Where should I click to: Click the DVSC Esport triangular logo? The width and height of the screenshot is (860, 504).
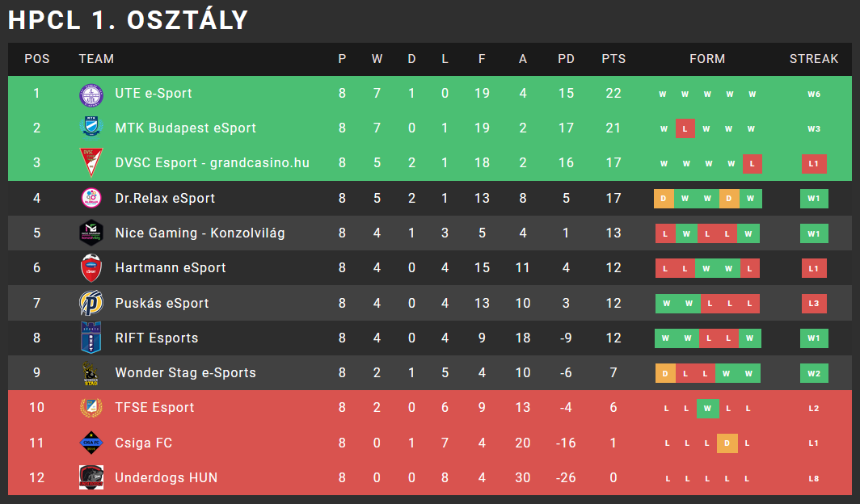pyautogui.click(x=91, y=162)
